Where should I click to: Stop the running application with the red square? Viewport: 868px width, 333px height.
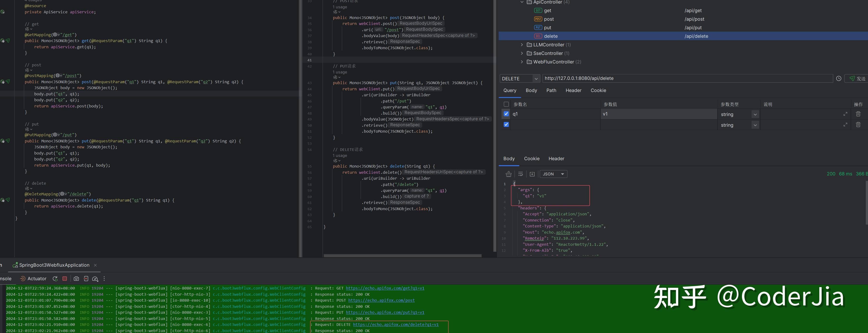65,279
